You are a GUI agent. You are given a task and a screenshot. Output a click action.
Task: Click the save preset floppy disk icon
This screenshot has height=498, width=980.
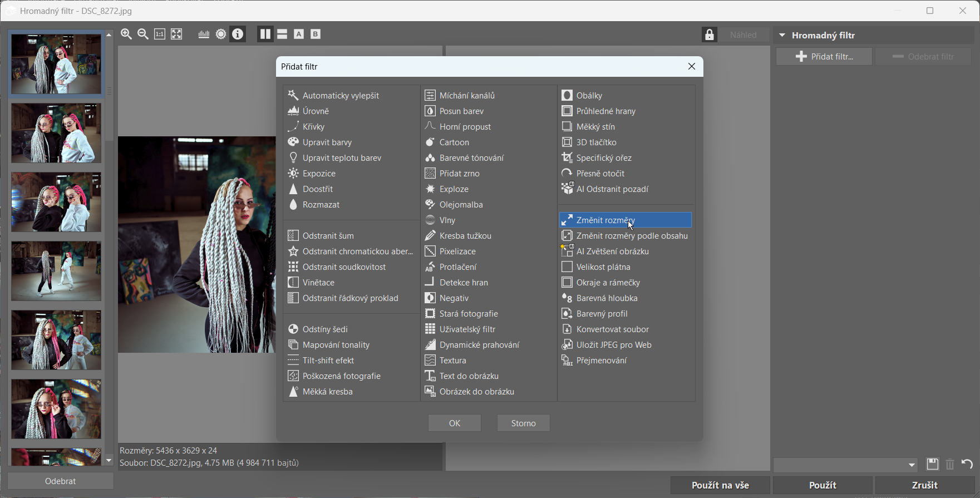pos(932,464)
